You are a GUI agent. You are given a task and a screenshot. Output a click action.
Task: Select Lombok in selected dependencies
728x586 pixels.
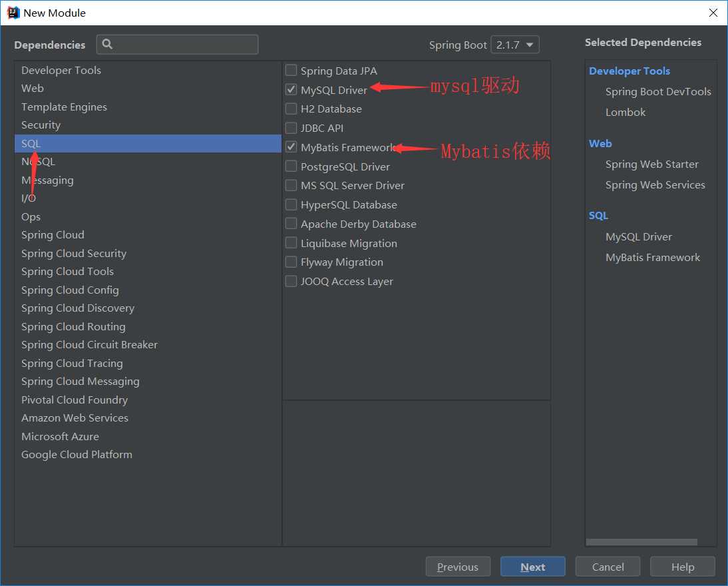coord(626,113)
